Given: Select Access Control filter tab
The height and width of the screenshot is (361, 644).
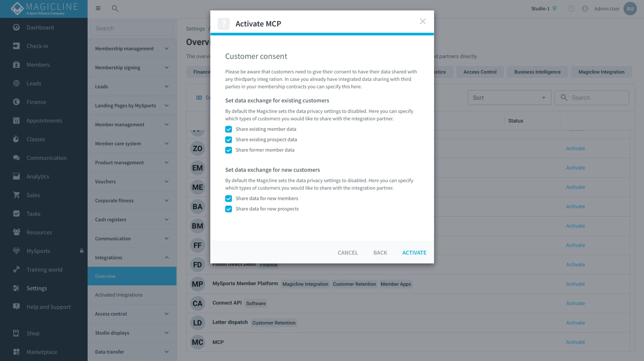Looking at the screenshot, I should 480,72.
